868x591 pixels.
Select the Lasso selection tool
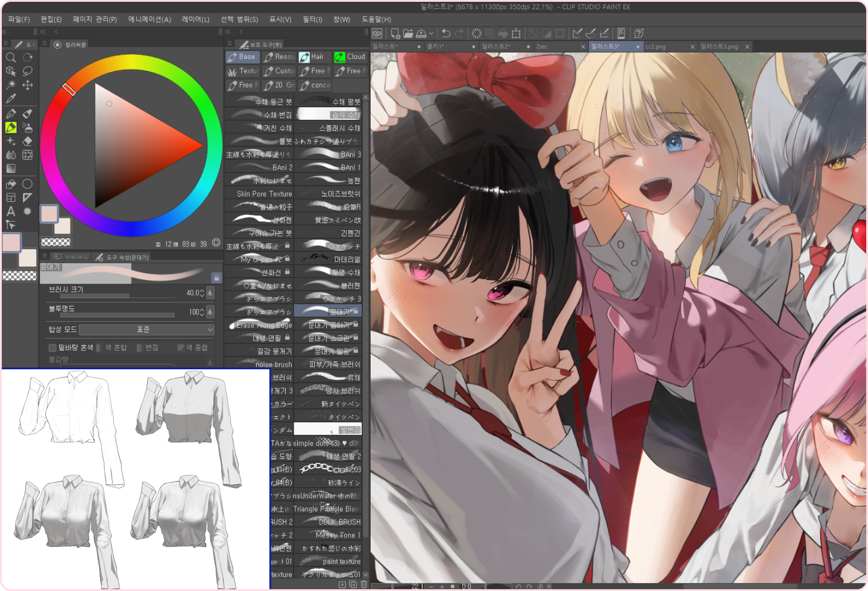coord(28,71)
